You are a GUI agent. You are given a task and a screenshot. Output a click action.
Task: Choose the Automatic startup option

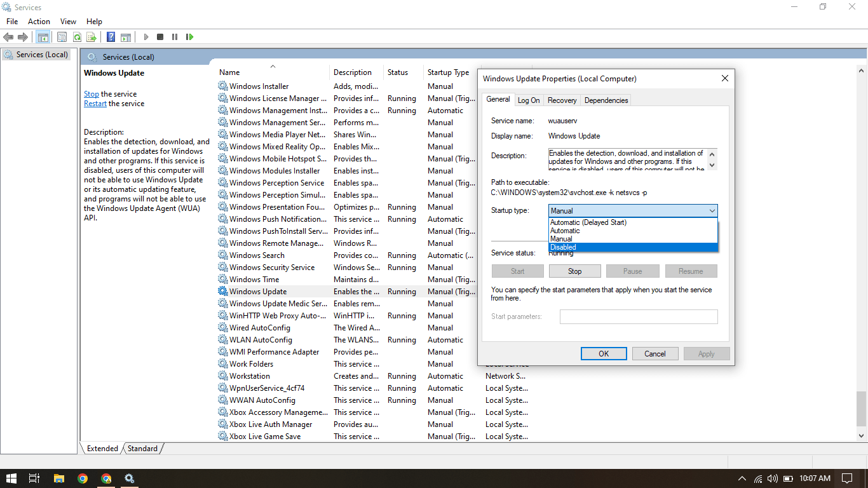coord(633,231)
